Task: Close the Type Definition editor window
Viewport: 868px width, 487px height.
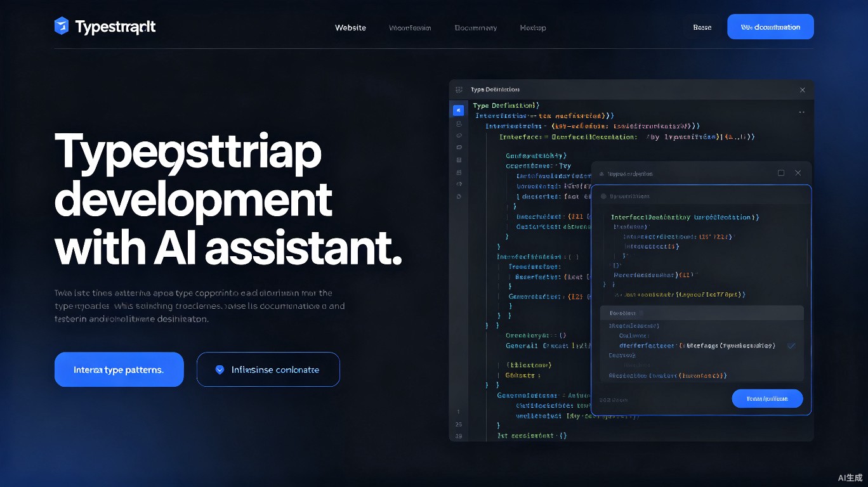Action: tap(803, 90)
